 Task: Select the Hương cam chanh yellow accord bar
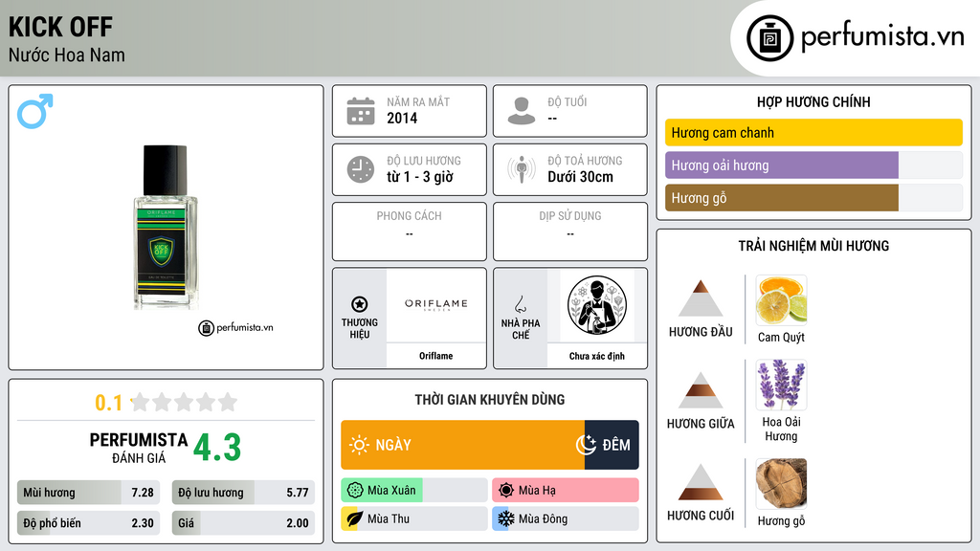tap(813, 132)
